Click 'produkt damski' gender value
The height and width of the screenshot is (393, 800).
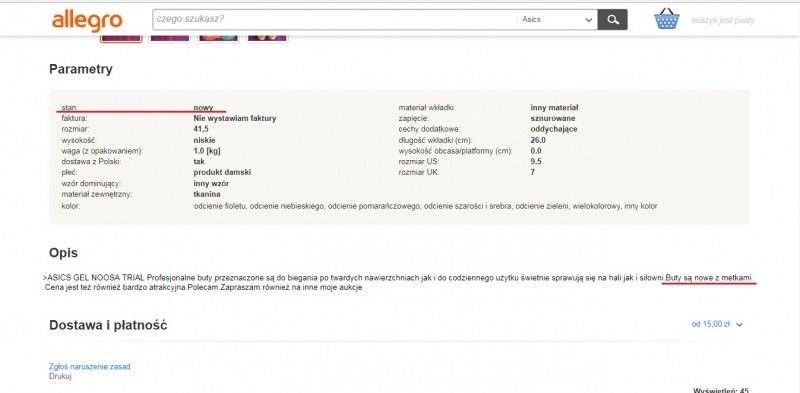[222, 173]
